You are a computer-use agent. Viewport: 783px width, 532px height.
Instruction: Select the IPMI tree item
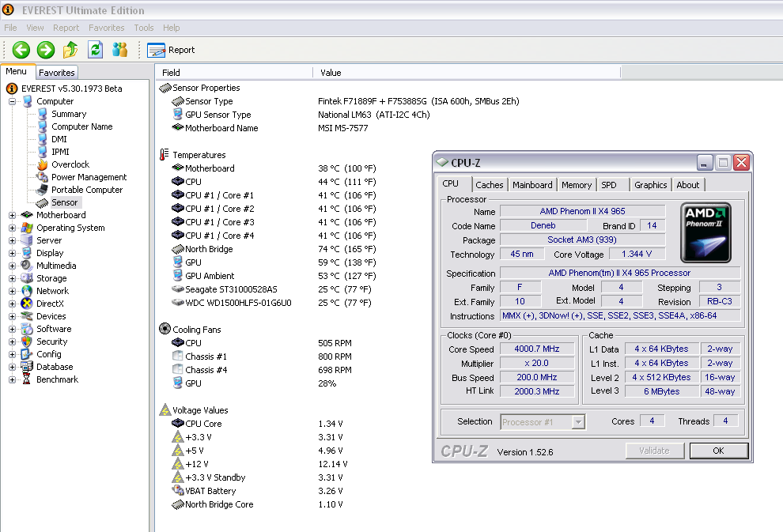[x=60, y=152]
